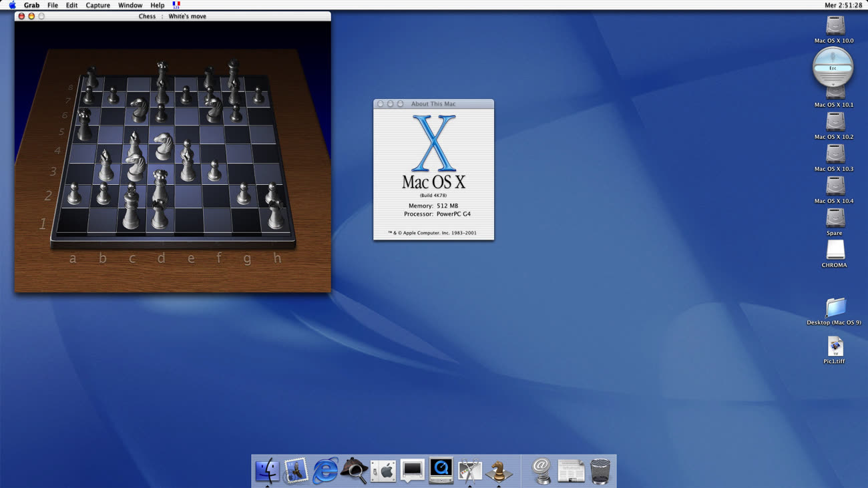868x488 pixels.
Task: Open the Apple menu
Action: tap(12, 5)
